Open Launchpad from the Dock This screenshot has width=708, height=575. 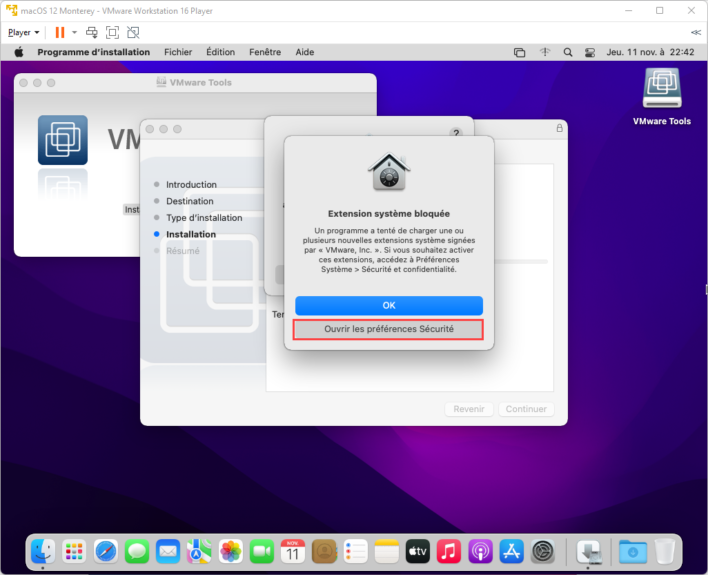[x=74, y=552]
